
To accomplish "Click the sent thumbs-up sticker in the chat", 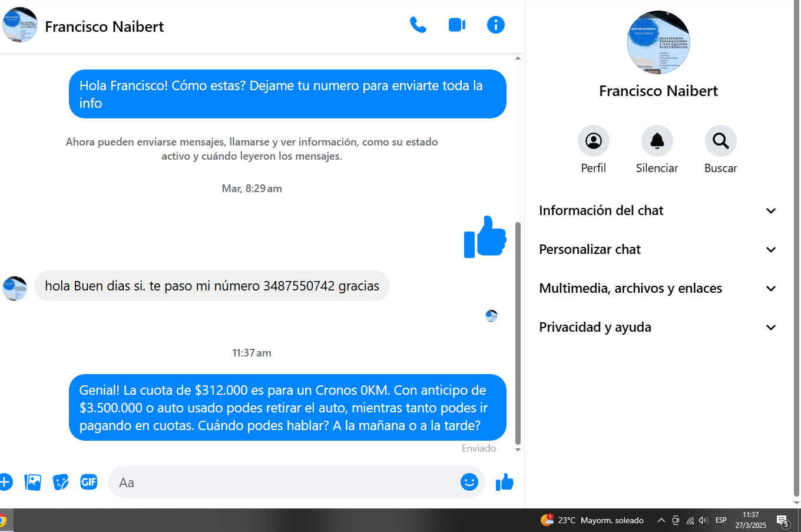I will [x=485, y=237].
